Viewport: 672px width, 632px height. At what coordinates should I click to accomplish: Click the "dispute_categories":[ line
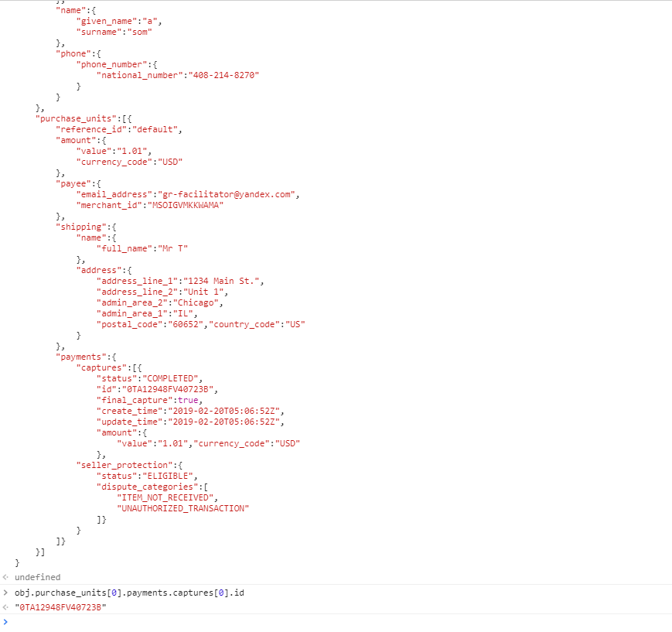152,487
